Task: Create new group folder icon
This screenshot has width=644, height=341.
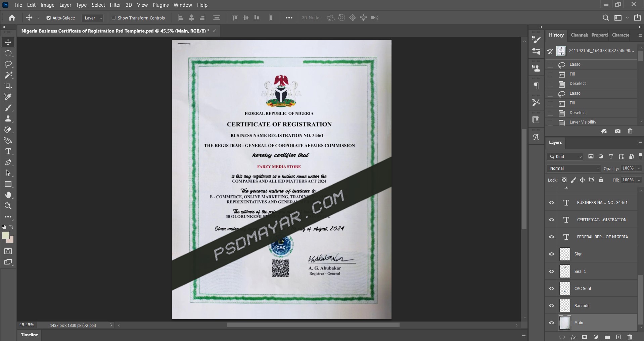Action: [607, 337]
